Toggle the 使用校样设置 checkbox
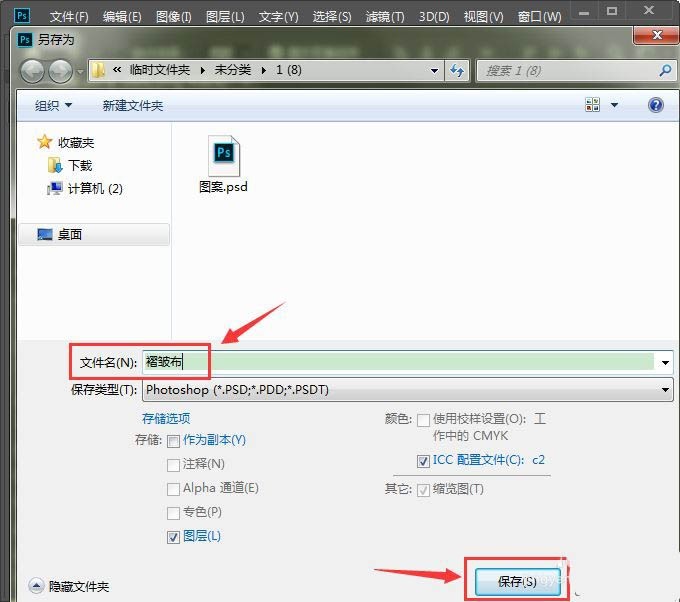Image resolution: width=680 pixels, height=602 pixels. pyautogui.click(x=423, y=420)
